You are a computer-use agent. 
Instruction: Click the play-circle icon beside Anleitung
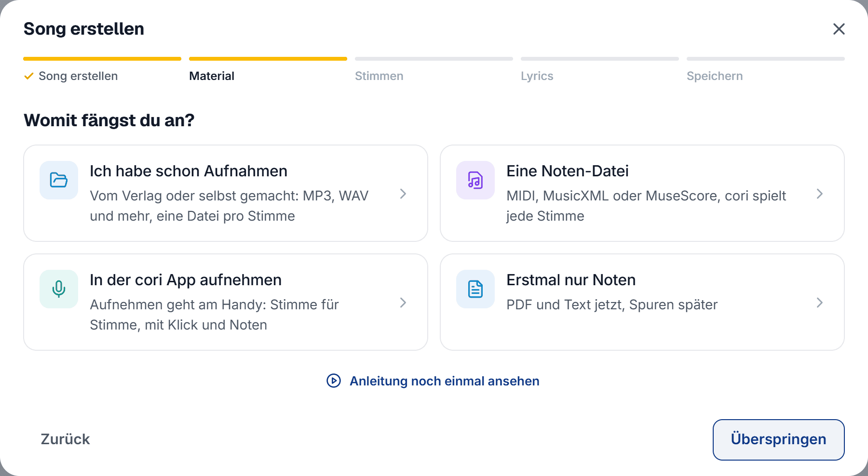[x=334, y=381]
